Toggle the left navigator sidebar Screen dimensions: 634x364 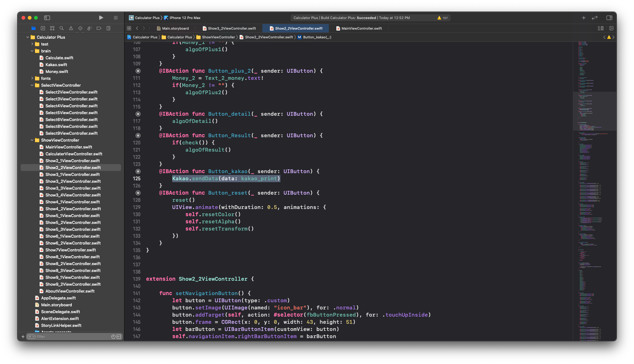tap(47, 18)
